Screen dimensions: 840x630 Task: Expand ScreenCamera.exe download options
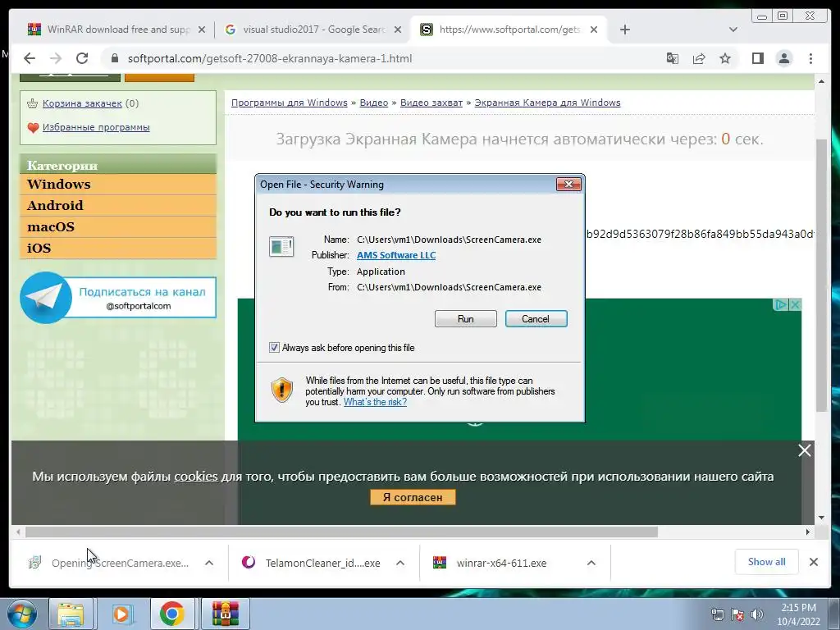209,563
